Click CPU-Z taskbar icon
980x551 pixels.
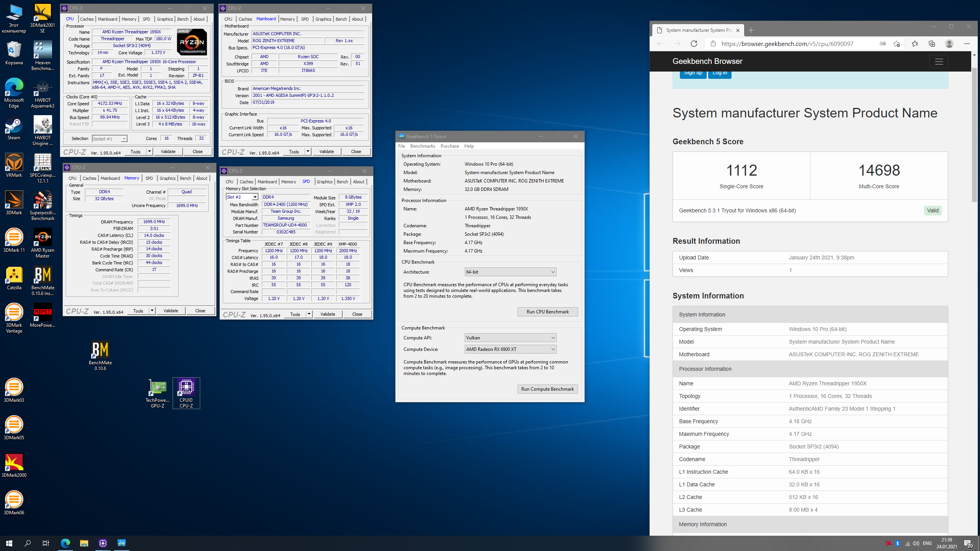click(103, 543)
